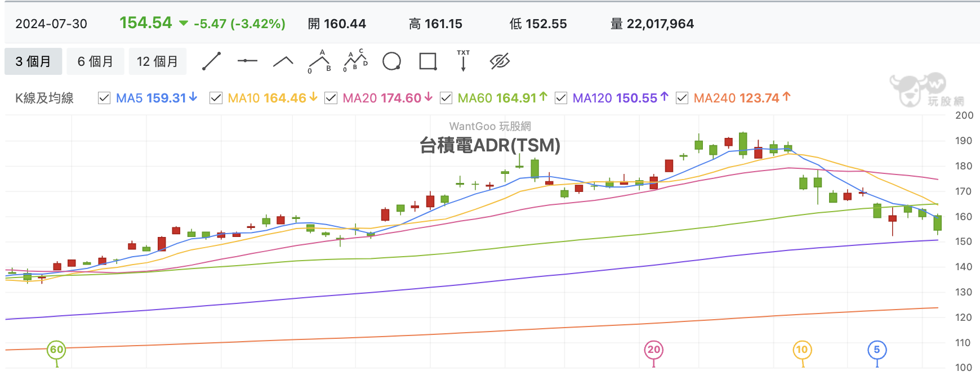980x376 pixels.
Task: Select the angle line drawing tool
Action: pos(283,61)
